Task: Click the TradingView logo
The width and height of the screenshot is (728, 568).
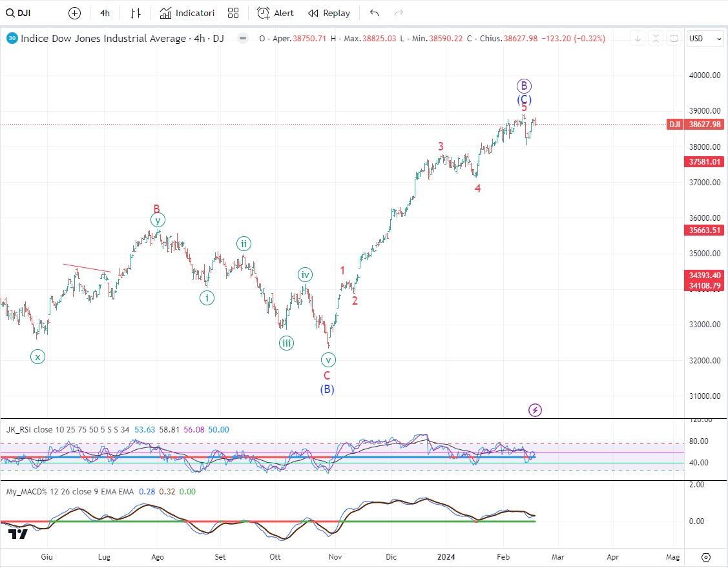Action: pyautogui.click(x=18, y=534)
